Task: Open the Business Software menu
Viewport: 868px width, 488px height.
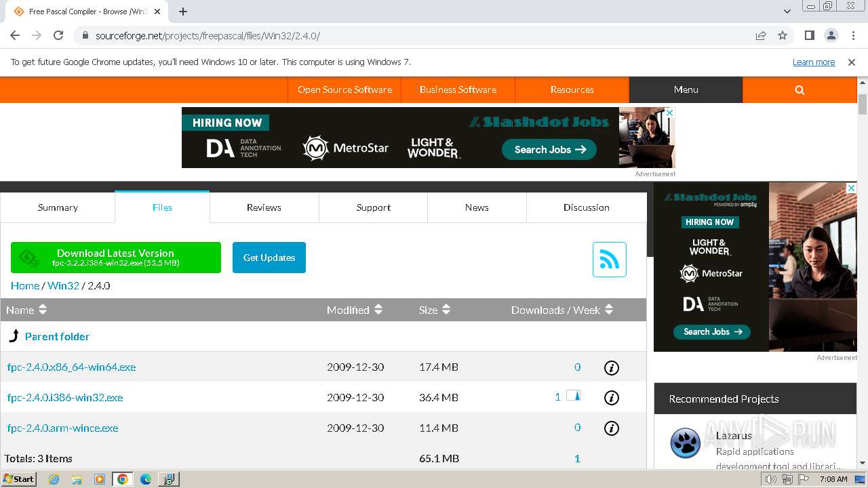Action: [x=458, y=89]
